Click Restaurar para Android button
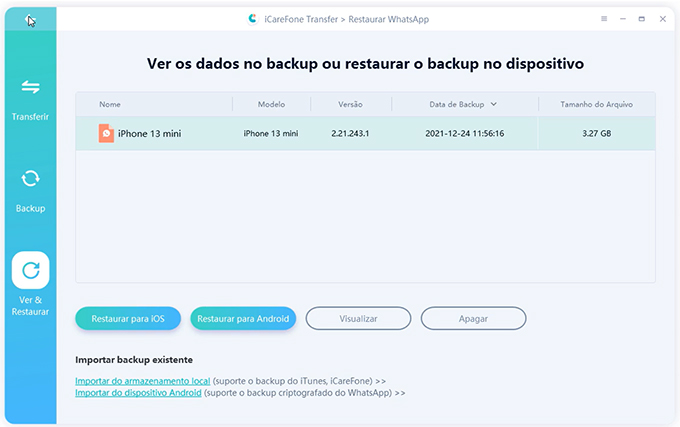The width and height of the screenshot is (680, 427). [243, 319]
